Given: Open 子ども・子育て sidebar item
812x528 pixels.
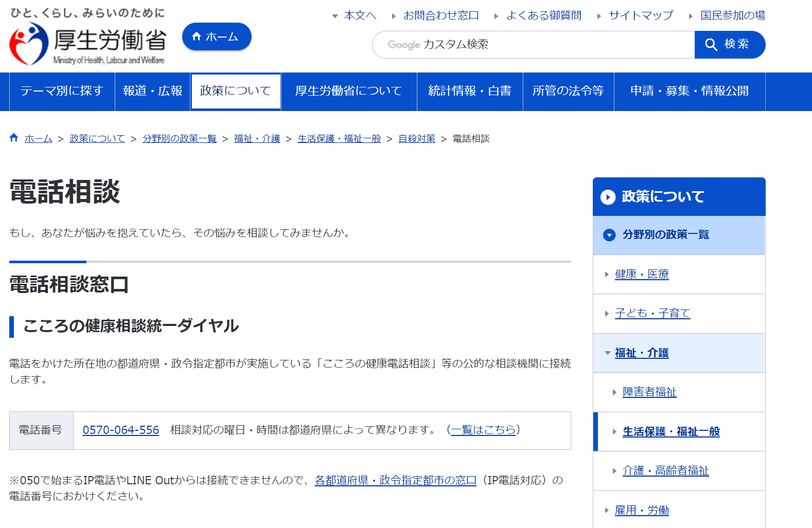Looking at the screenshot, I should (x=652, y=314).
